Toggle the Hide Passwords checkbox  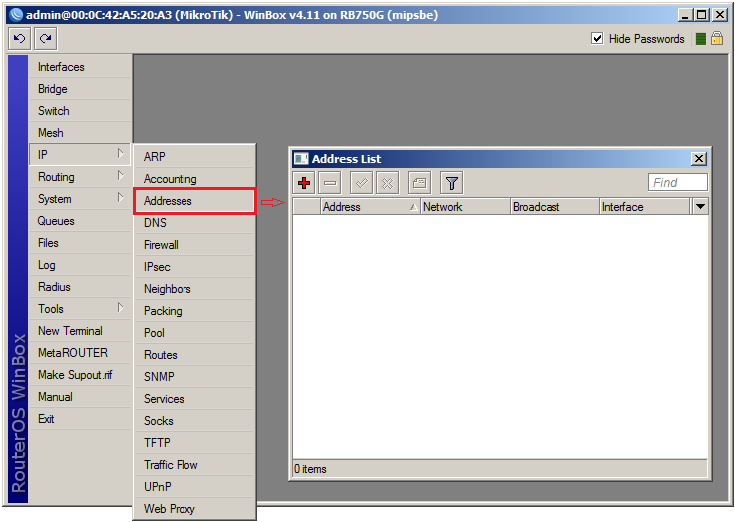click(x=598, y=39)
